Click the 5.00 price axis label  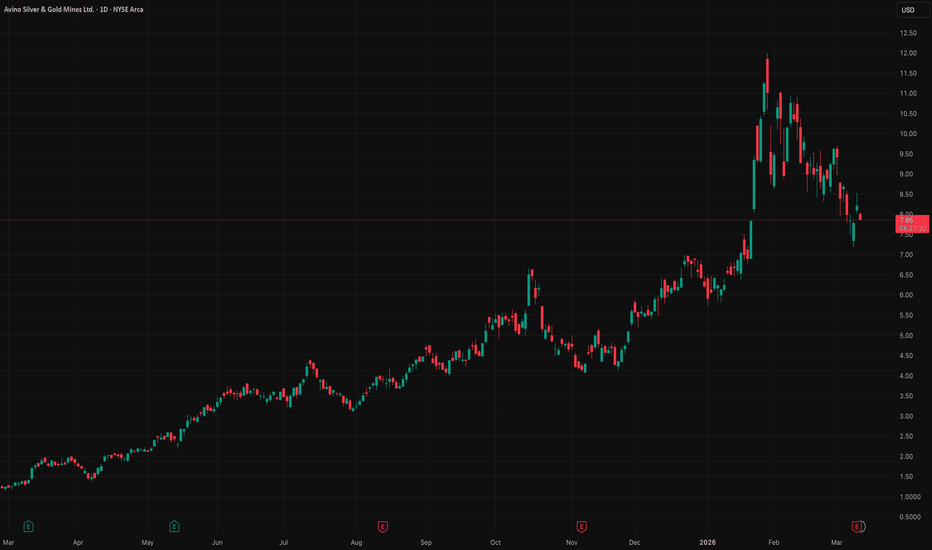point(906,335)
